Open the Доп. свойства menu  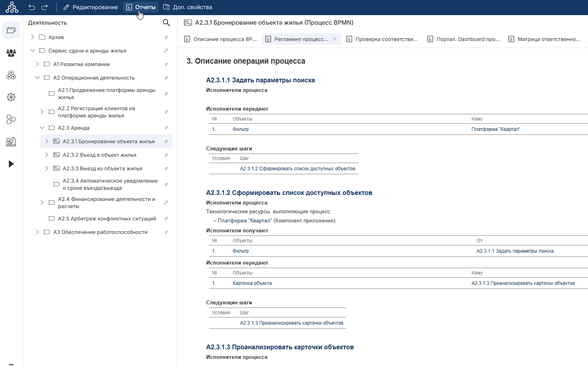click(x=188, y=7)
